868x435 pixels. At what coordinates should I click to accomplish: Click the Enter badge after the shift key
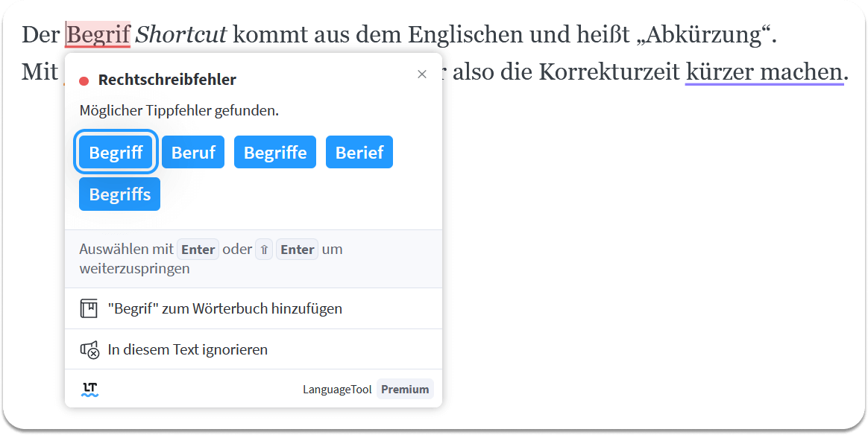[298, 250]
